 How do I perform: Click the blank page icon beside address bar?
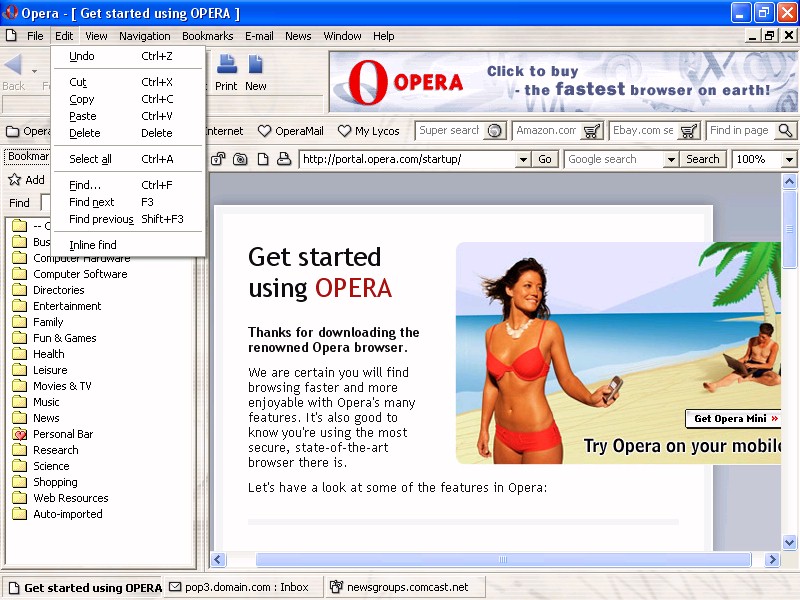coord(263,159)
